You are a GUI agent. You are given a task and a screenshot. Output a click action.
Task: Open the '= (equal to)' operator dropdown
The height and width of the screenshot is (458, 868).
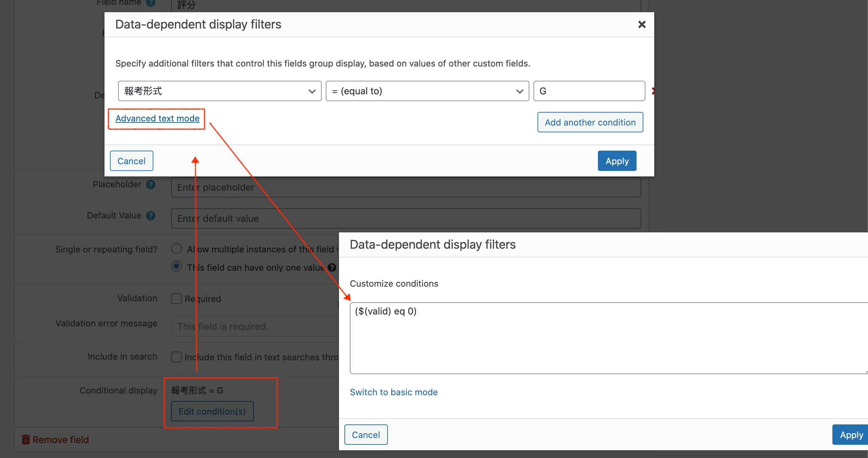(427, 91)
